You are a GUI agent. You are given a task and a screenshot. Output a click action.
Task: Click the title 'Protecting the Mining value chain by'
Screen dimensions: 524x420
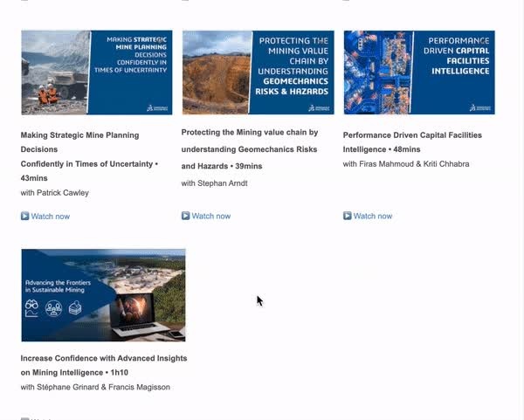click(250, 133)
